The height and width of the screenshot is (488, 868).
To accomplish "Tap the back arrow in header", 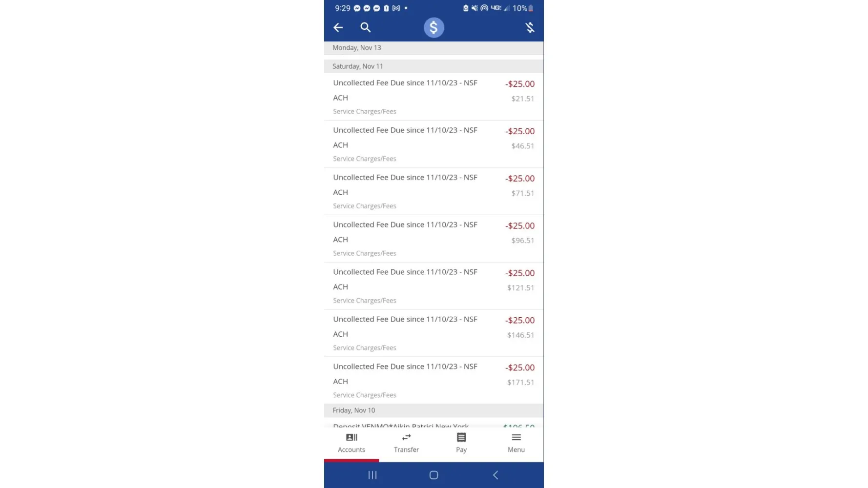I will point(338,28).
